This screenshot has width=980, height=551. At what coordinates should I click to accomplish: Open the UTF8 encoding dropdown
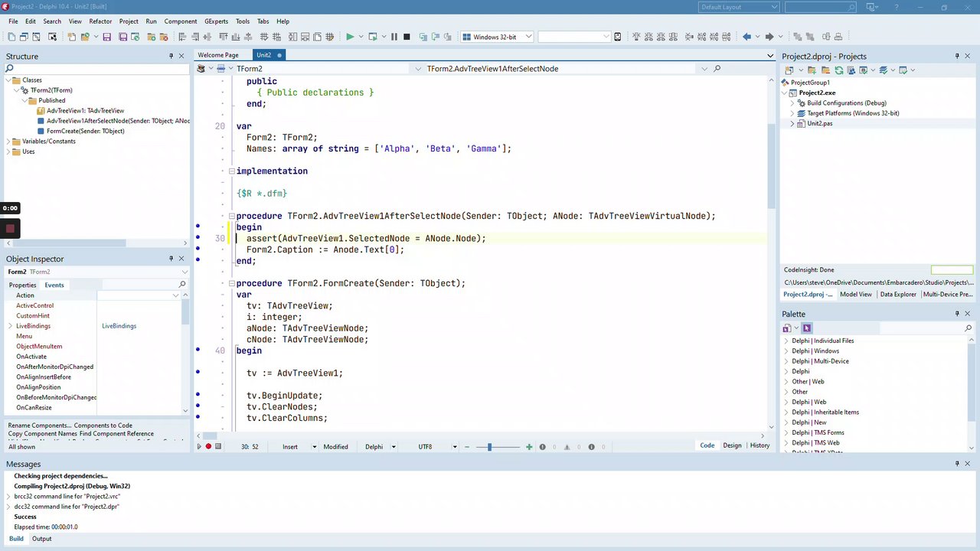tap(454, 447)
